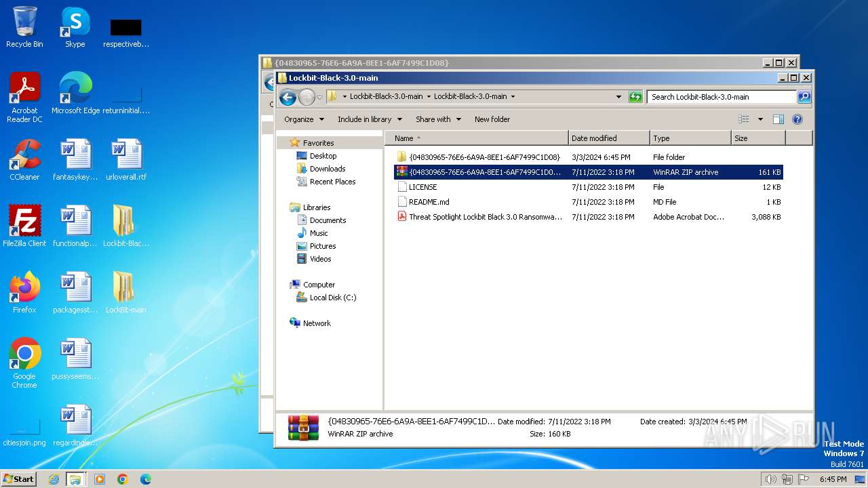
Task: Click the clock showing 6:45 PM
Action: (833, 479)
